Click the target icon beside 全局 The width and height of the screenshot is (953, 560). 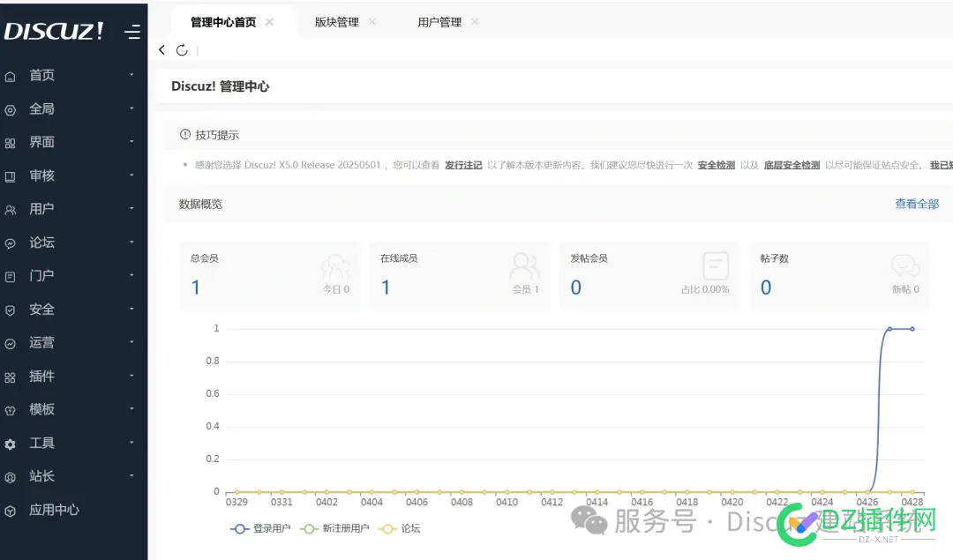pyautogui.click(x=11, y=110)
